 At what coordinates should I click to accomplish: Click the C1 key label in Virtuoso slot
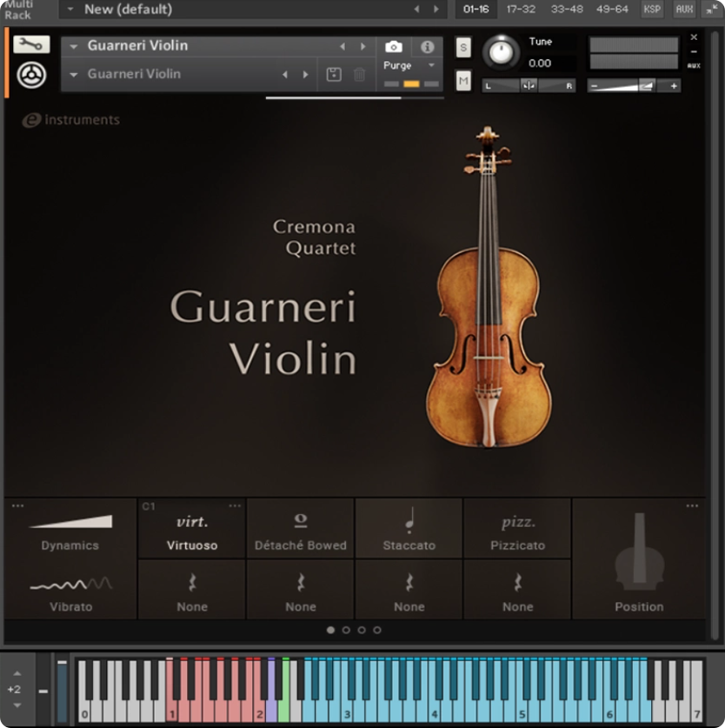point(149,506)
